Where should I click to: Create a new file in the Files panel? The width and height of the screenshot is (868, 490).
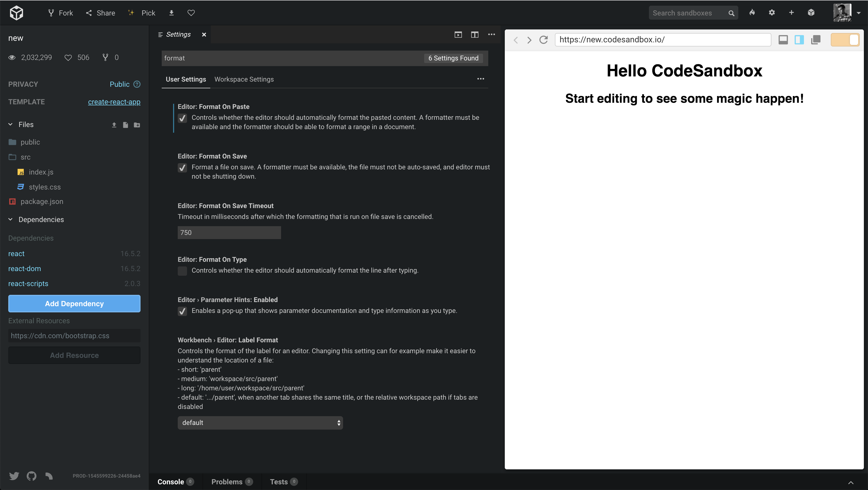pos(125,125)
